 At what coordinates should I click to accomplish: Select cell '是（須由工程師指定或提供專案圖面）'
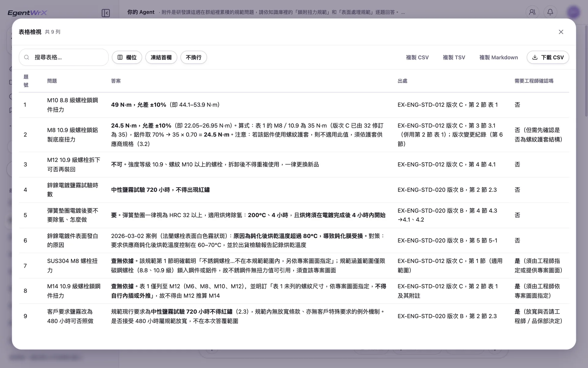tap(539, 266)
